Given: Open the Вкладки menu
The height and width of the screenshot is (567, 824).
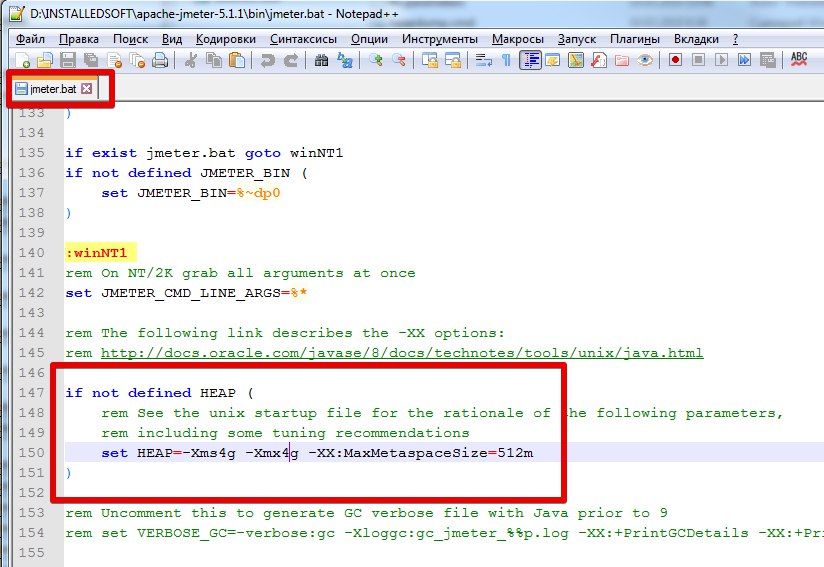Looking at the screenshot, I should coord(696,39).
